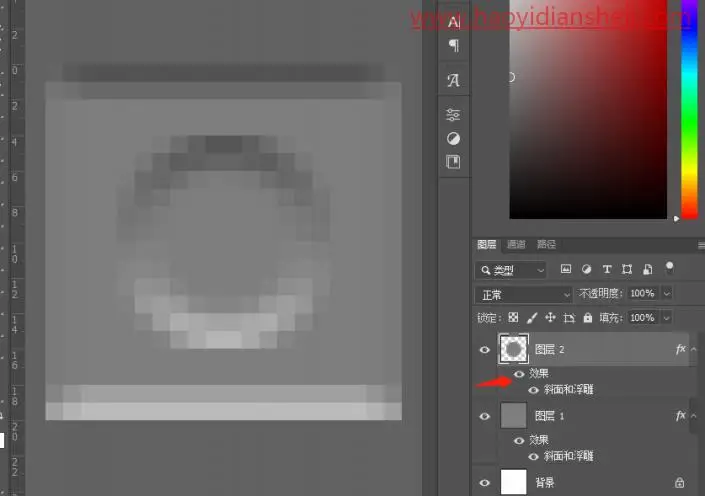Open the Character panel icon
Screen dimensions: 705x496
[453, 21]
